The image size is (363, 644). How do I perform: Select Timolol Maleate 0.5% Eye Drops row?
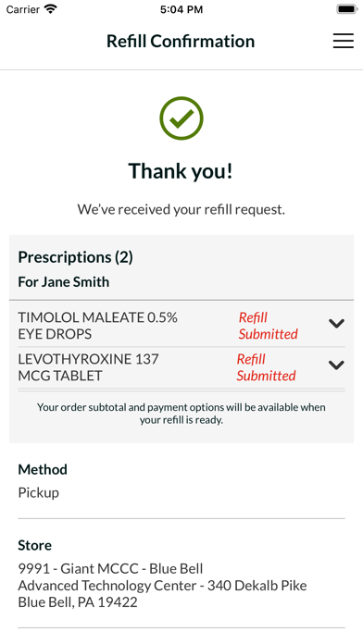point(181,326)
